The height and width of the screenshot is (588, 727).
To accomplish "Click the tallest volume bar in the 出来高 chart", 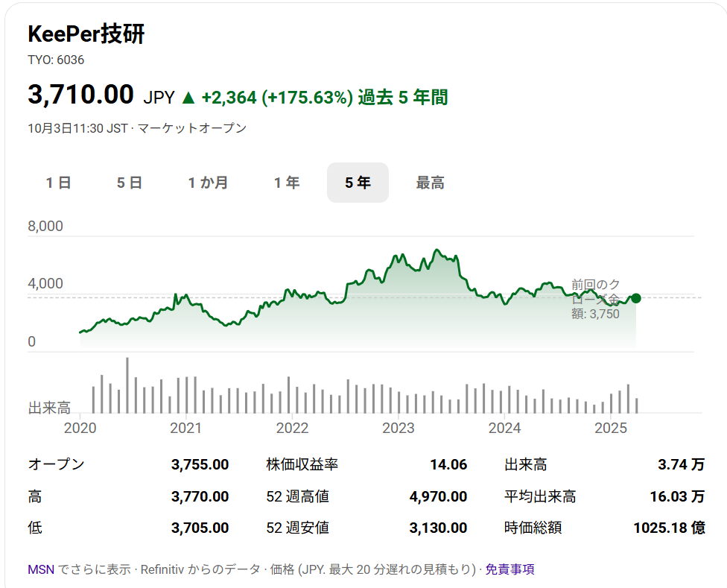I will (x=127, y=385).
